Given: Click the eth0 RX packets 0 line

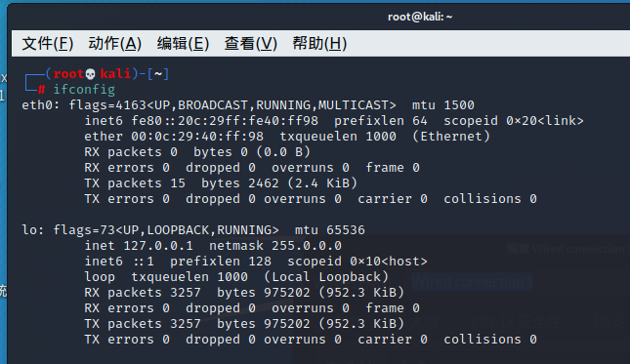Looking at the screenshot, I should pyautogui.click(x=197, y=152).
